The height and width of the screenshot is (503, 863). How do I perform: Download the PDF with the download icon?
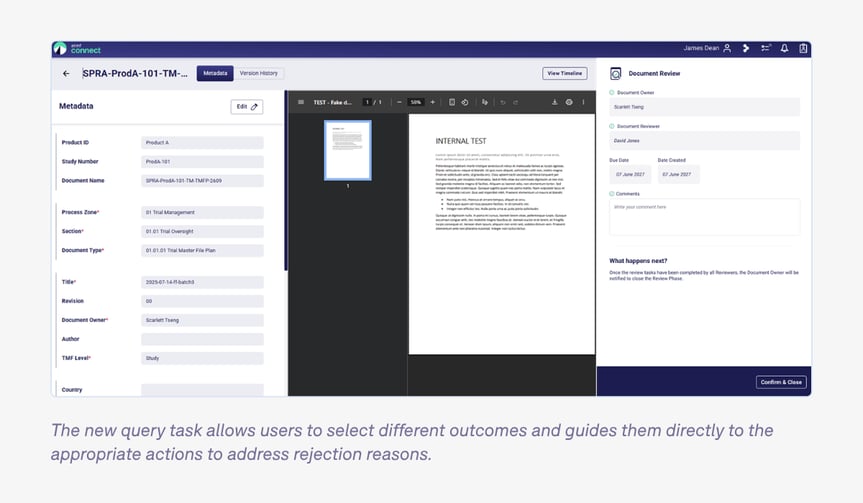click(x=555, y=102)
